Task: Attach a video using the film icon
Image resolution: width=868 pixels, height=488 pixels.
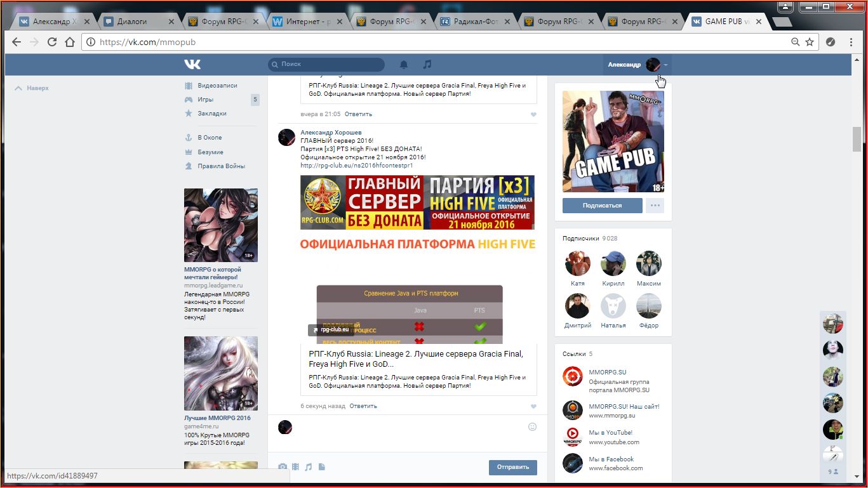Action: 295,467
